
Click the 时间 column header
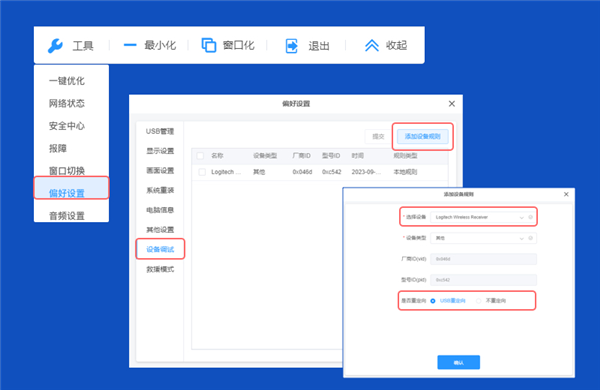(x=357, y=156)
